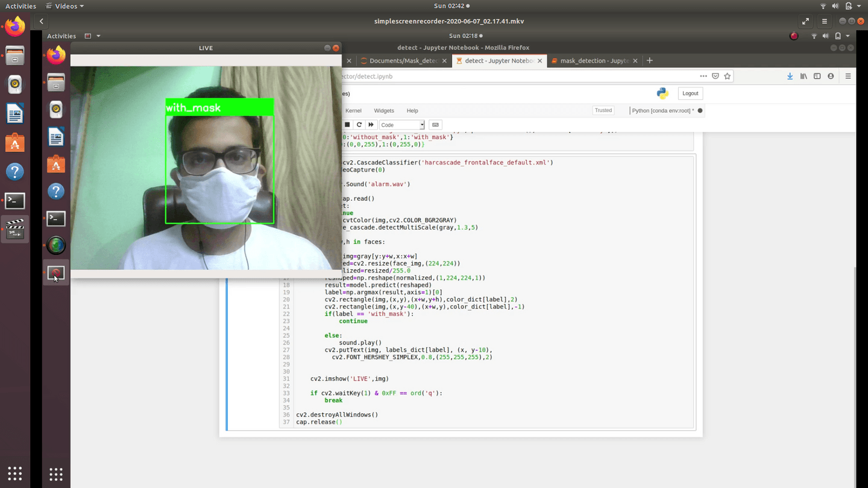Click the cv2.destroyAllWindows() code line

(x=338, y=414)
